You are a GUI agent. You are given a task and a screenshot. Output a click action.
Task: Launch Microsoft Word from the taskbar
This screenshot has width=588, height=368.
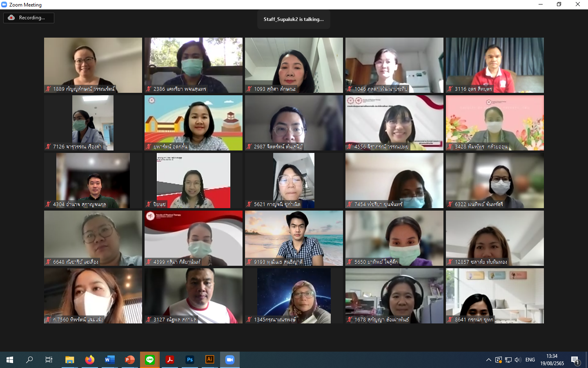[x=109, y=360]
